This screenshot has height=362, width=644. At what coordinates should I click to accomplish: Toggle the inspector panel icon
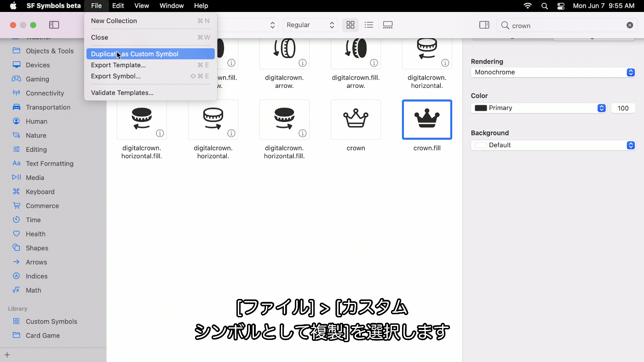pyautogui.click(x=484, y=25)
